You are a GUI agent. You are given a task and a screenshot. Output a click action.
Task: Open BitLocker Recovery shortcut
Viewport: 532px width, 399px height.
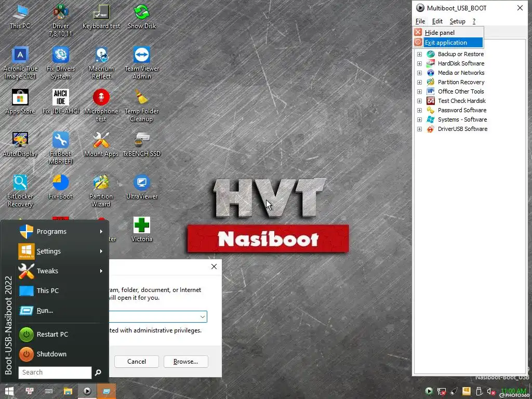pyautogui.click(x=20, y=191)
